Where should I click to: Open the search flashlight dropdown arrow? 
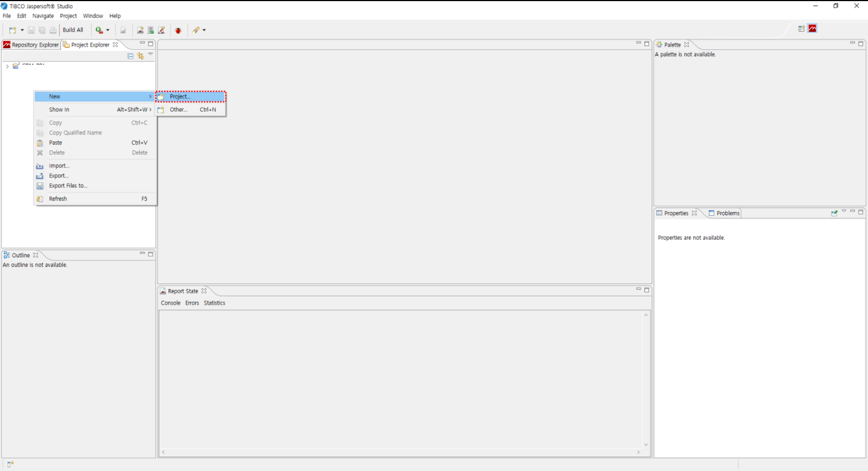point(204,30)
